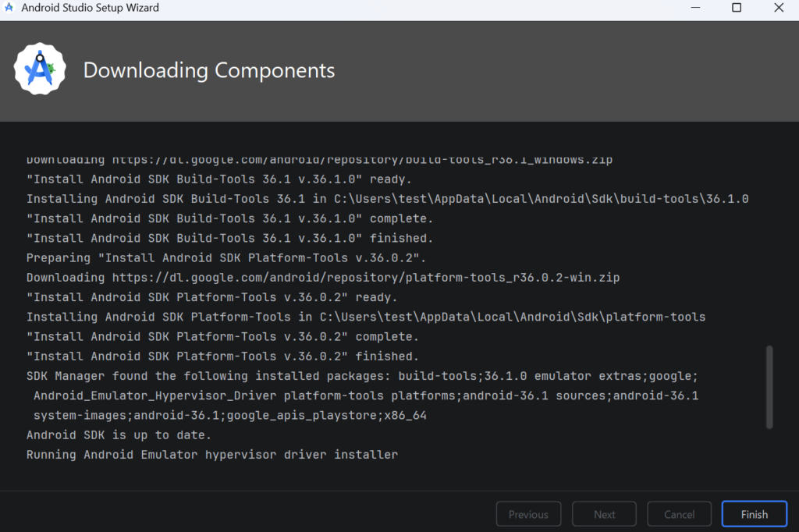Click the Finish button
Viewport: 799px width, 532px height.
point(754,514)
